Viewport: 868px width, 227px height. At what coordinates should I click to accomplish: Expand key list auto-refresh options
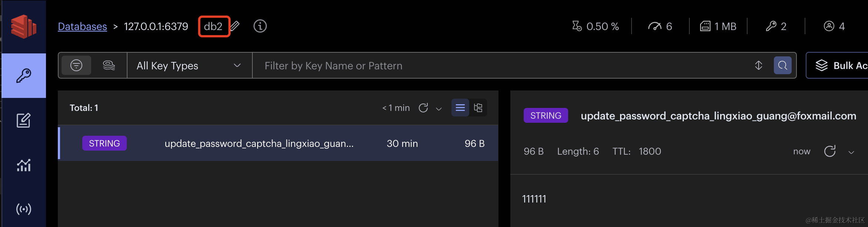tap(439, 109)
